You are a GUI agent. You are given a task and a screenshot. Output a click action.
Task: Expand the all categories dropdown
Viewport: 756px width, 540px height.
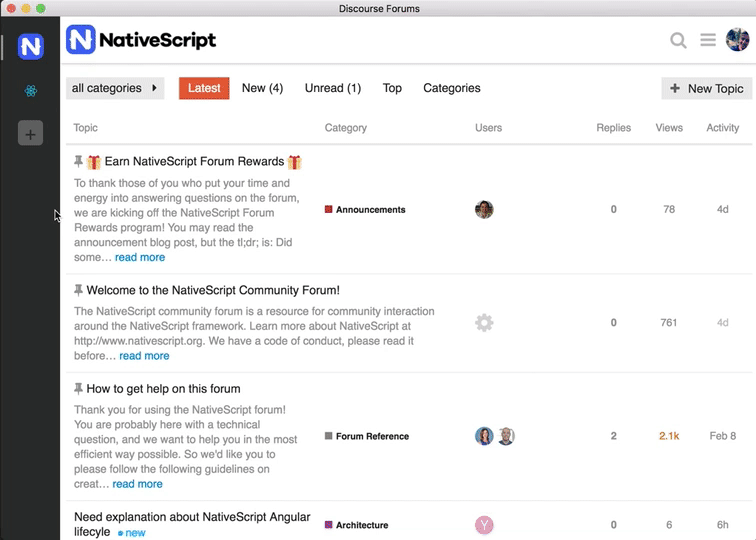[115, 88]
